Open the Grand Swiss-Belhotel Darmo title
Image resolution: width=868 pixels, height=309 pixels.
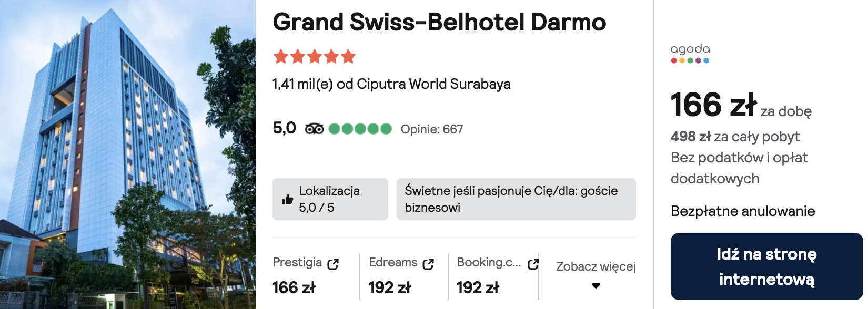coord(439,22)
